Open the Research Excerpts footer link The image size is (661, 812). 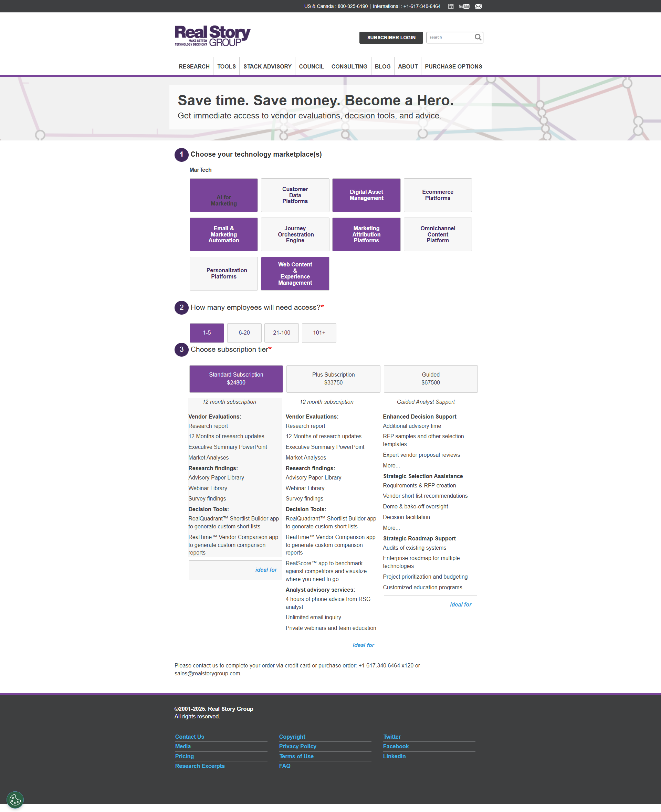pyautogui.click(x=200, y=766)
